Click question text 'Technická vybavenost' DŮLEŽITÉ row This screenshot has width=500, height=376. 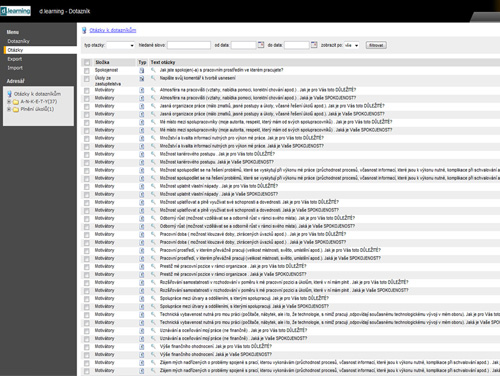330,314
